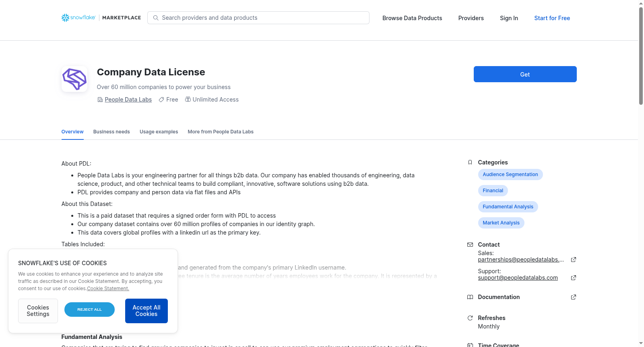Click the scrollbar down arrow
The image size is (644, 347).
[x=641, y=343]
